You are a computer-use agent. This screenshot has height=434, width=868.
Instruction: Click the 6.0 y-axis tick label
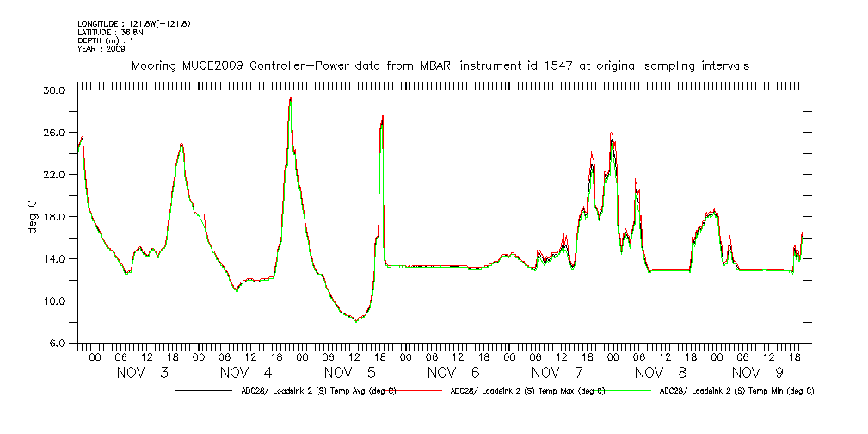(57, 344)
